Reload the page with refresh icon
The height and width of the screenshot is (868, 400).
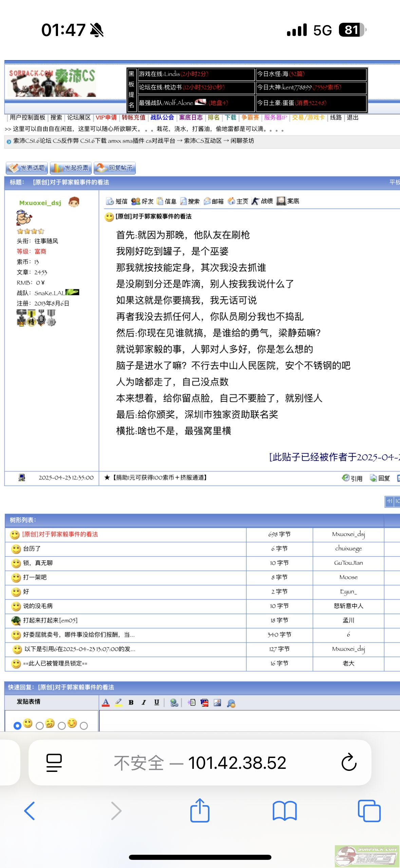coord(348,762)
